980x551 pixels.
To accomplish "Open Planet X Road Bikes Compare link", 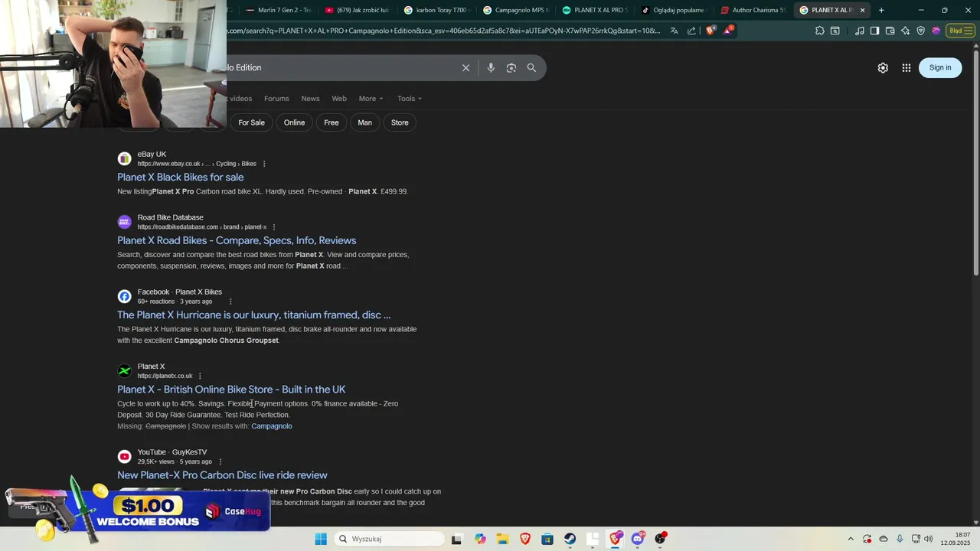I will tap(237, 240).
